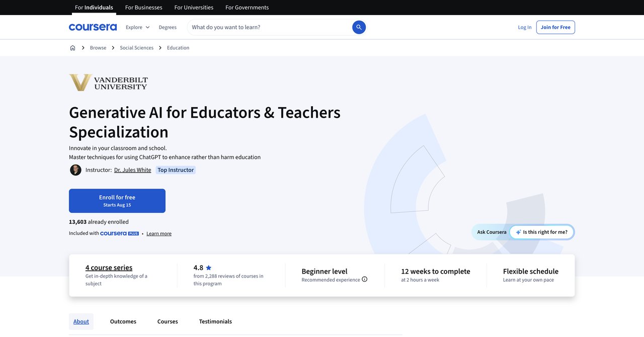Click Dr. Jules White's instructor avatar
644x337 pixels.
point(75,170)
